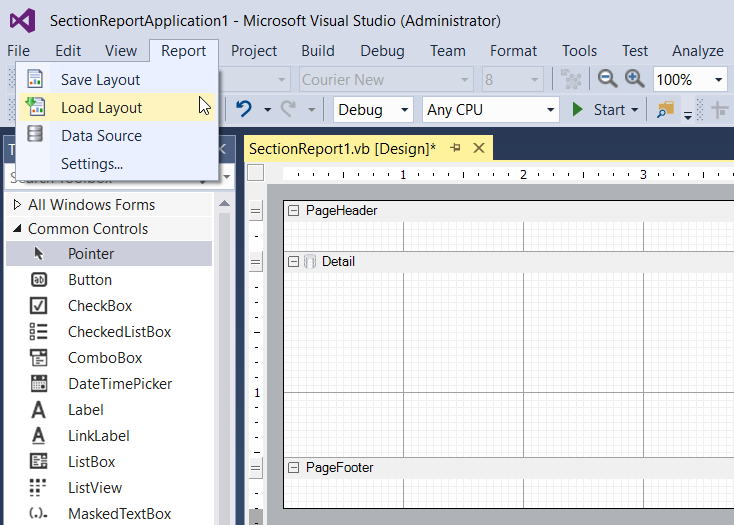734x525 pixels.
Task: Select the Pointer tool in toolbox
Action: 109,254
